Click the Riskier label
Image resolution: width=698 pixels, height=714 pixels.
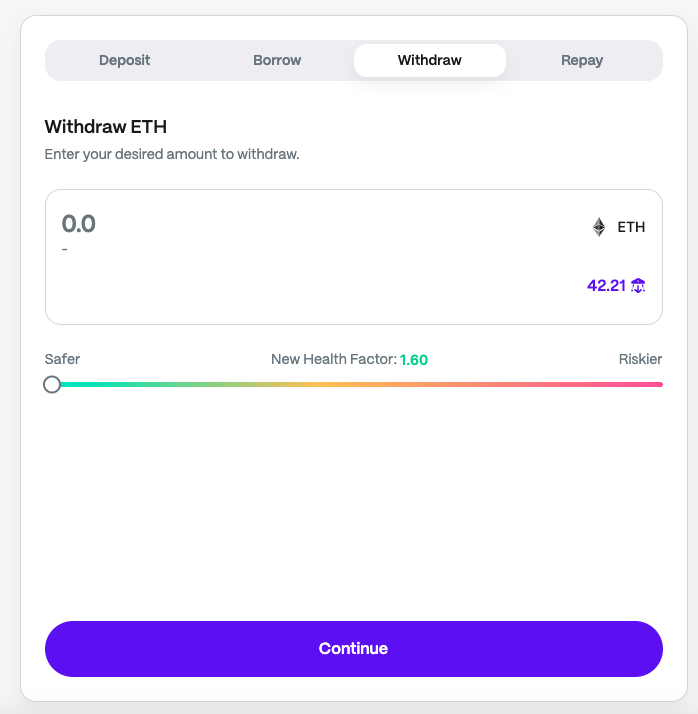[x=640, y=359]
